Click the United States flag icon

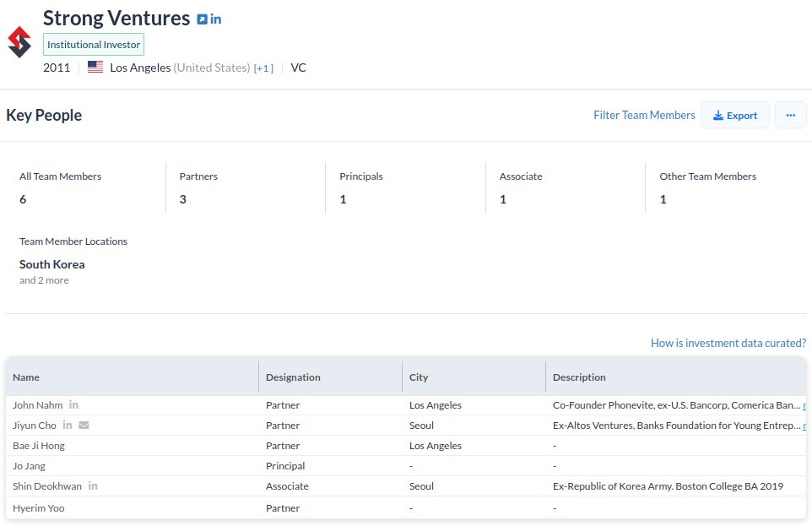click(x=95, y=68)
